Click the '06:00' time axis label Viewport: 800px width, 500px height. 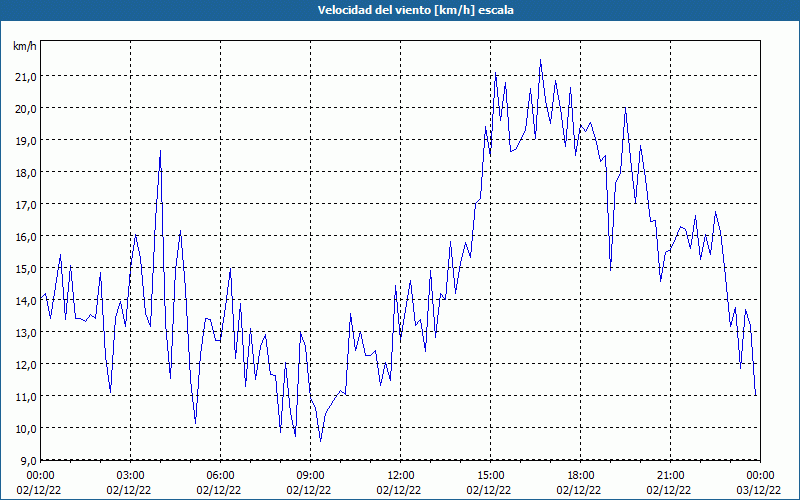[220, 476]
